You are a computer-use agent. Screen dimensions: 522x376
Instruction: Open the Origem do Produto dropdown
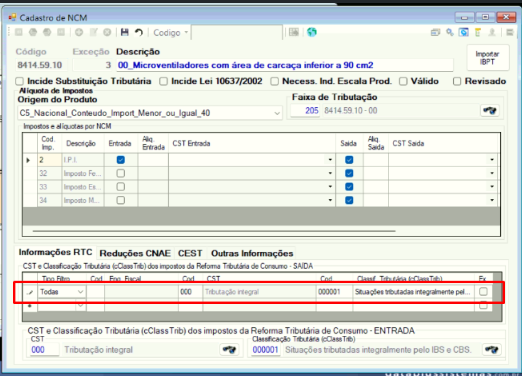(x=277, y=113)
